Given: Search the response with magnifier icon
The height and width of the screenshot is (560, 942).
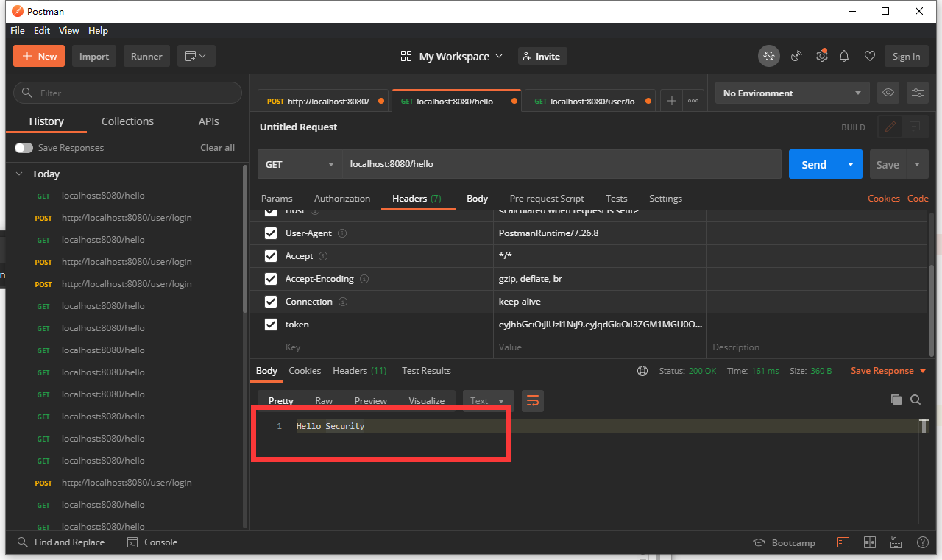Looking at the screenshot, I should pyautogui.click(x=916, y=400).
